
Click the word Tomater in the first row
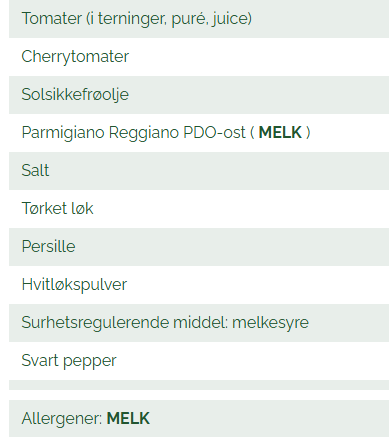52,18
